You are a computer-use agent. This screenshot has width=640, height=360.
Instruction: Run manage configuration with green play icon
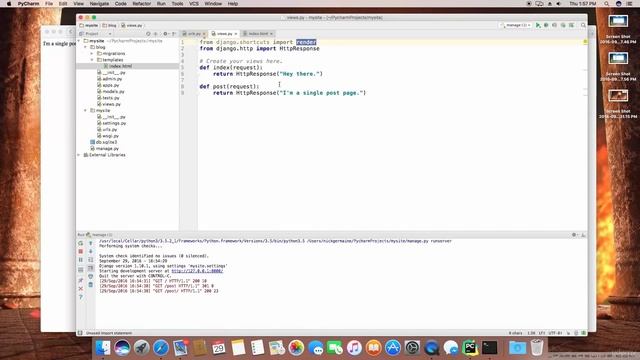(x=538, y=25)
